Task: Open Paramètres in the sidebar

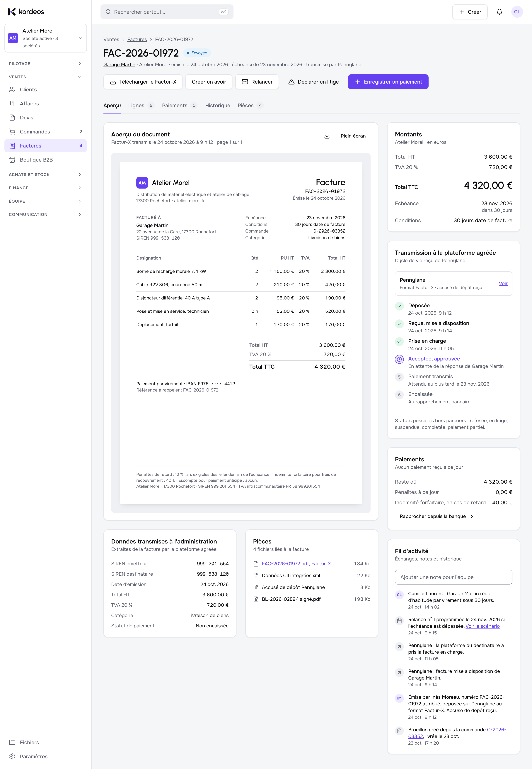Action: coord(46,756)
